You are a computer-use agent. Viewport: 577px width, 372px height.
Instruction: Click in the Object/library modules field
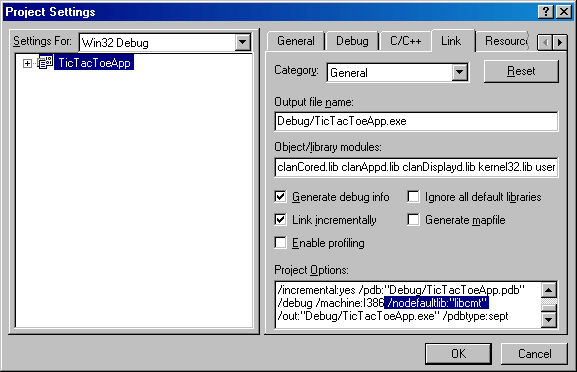(416, 167)
